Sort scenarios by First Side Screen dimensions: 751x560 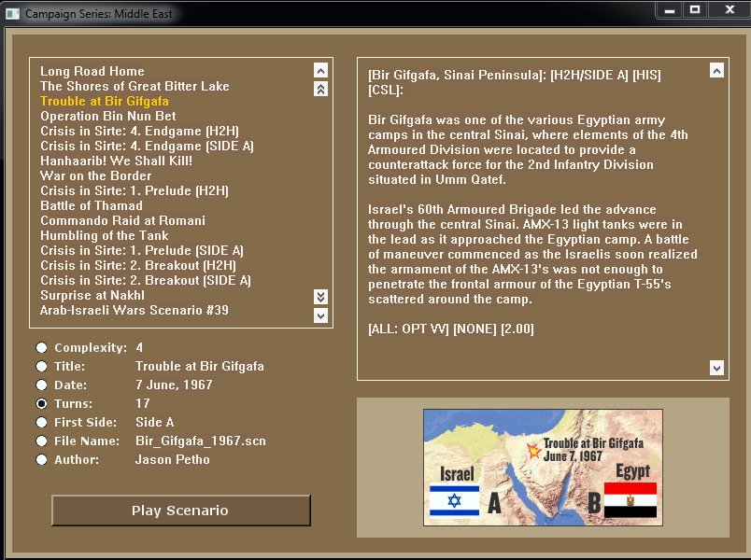[x=42, y=422]
